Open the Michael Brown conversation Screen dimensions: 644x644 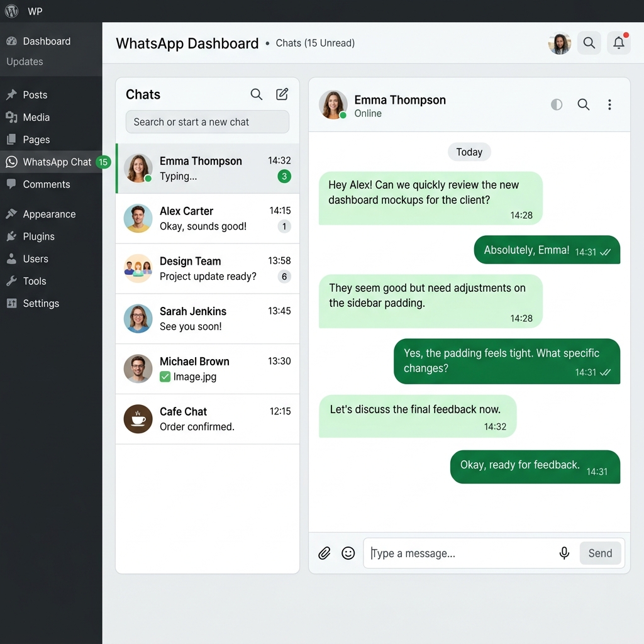pyautogui.click(x=208, y=369)
